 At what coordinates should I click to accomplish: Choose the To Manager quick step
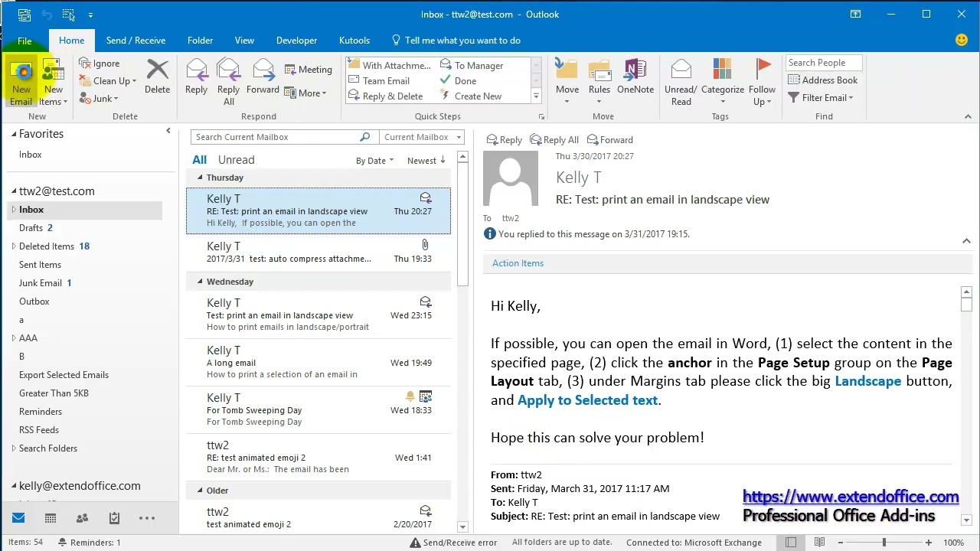click(472, 65)
